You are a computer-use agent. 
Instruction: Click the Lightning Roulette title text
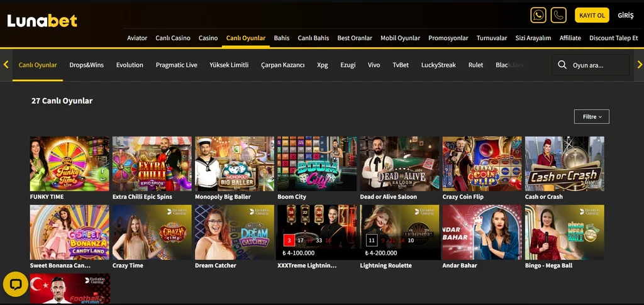(x=386, y=265)
